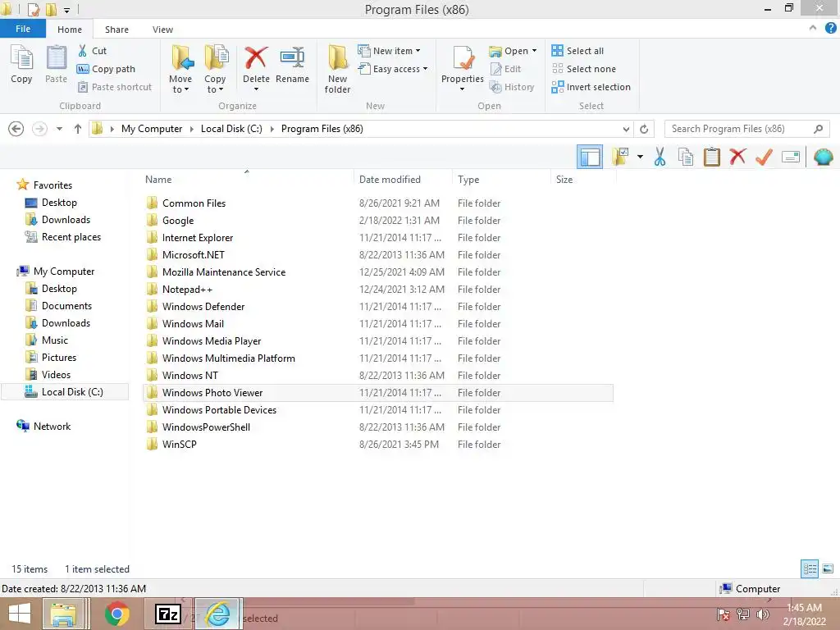Select Recent places in the sidebar

point(71,237)
